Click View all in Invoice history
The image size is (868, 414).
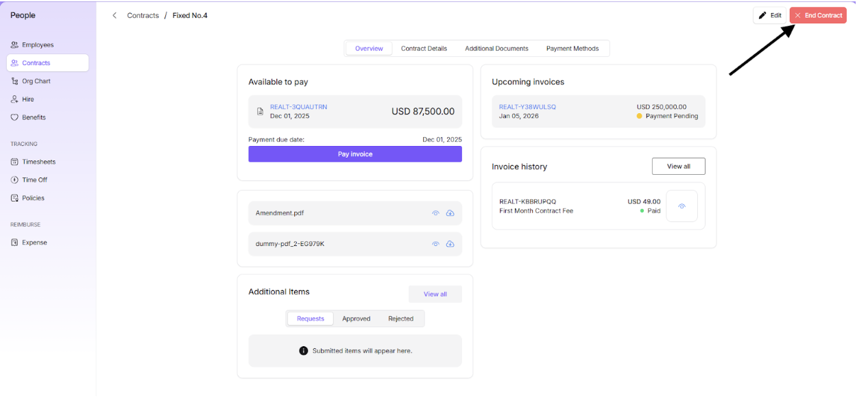point(678,167)
